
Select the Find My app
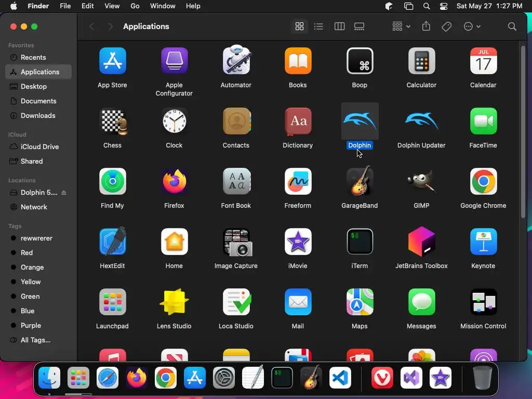(x=113, y=181)
